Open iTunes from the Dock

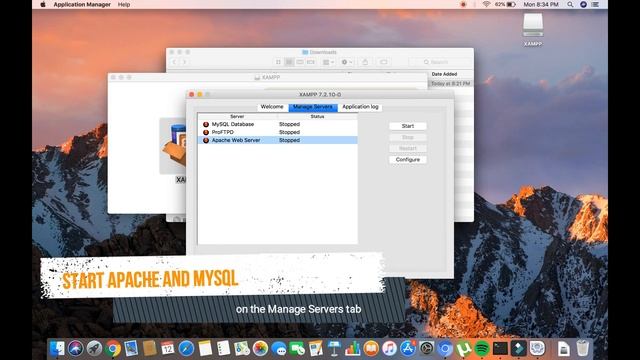pyautogui.click(x=389, y=349)
